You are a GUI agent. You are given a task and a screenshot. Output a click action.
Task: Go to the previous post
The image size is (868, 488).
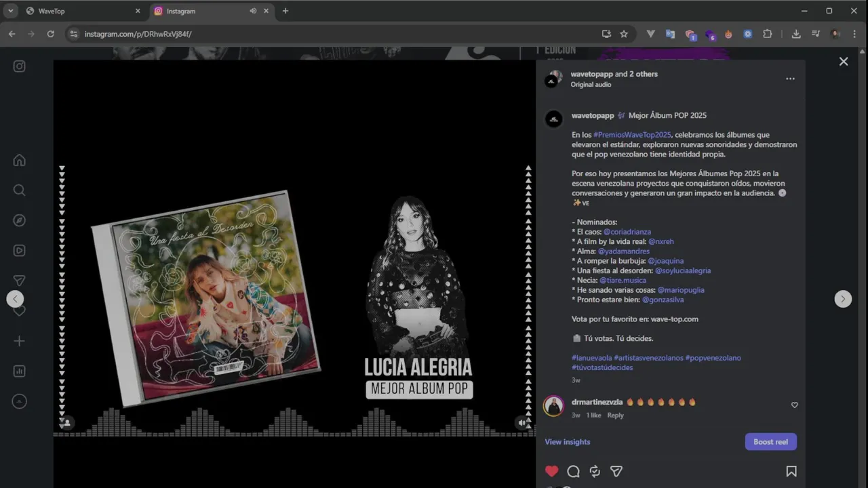tap(15, 299)
